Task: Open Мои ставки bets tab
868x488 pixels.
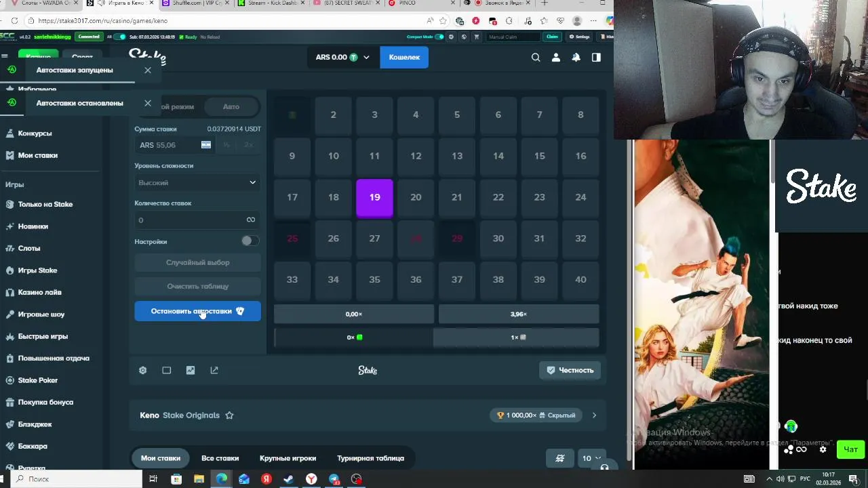Action: [x=161, y=458]
